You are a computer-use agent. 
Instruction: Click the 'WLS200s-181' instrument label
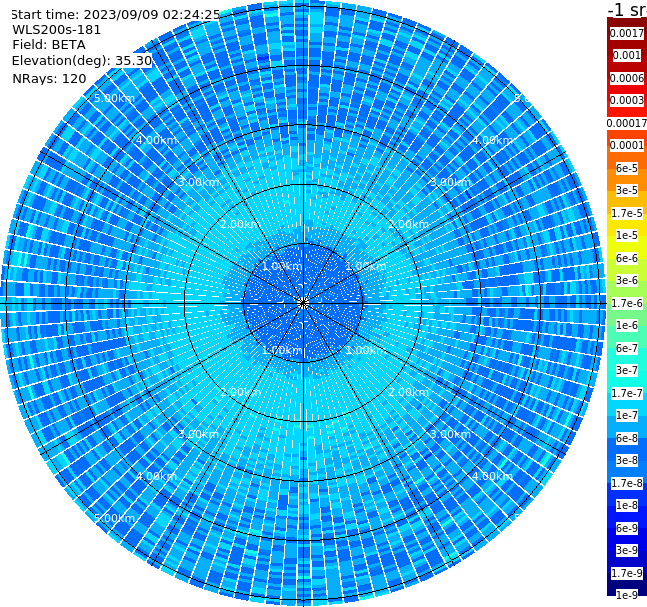57,30
